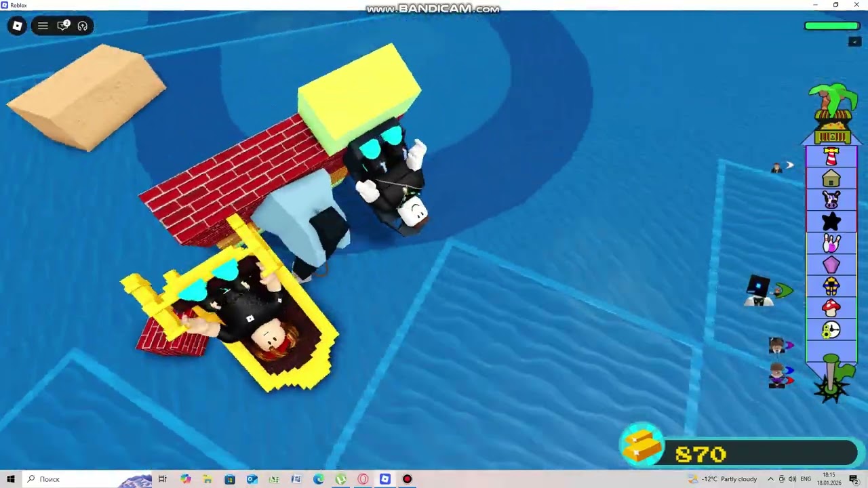868x488 pixels.
Task: Launch Copilot from the taskbar
Action: pyautogui.click(x=185, y=479)
